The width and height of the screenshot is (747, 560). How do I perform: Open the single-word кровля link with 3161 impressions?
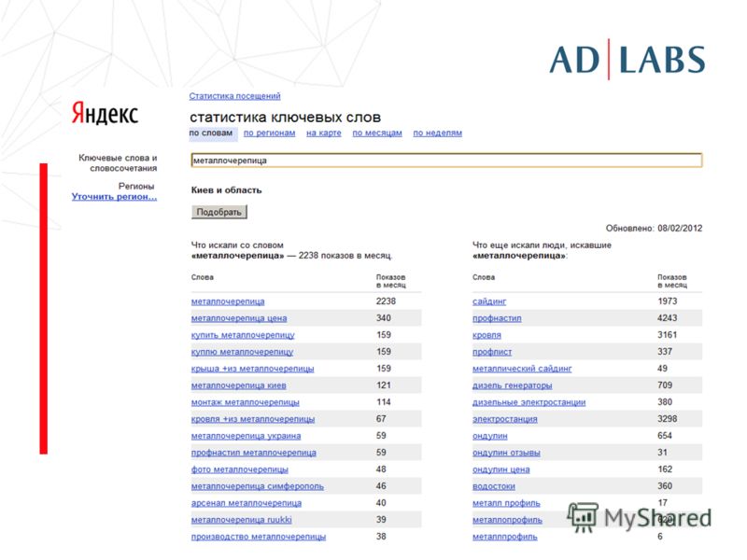(x=486, y=335)
